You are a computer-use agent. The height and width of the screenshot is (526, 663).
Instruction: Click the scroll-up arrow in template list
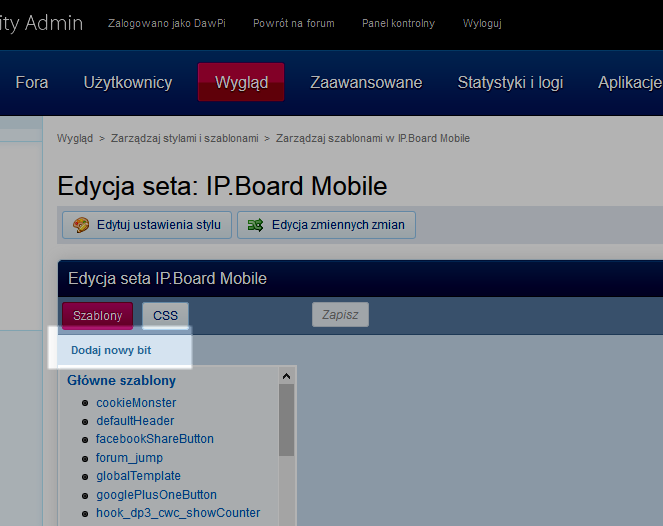[286, 376]
